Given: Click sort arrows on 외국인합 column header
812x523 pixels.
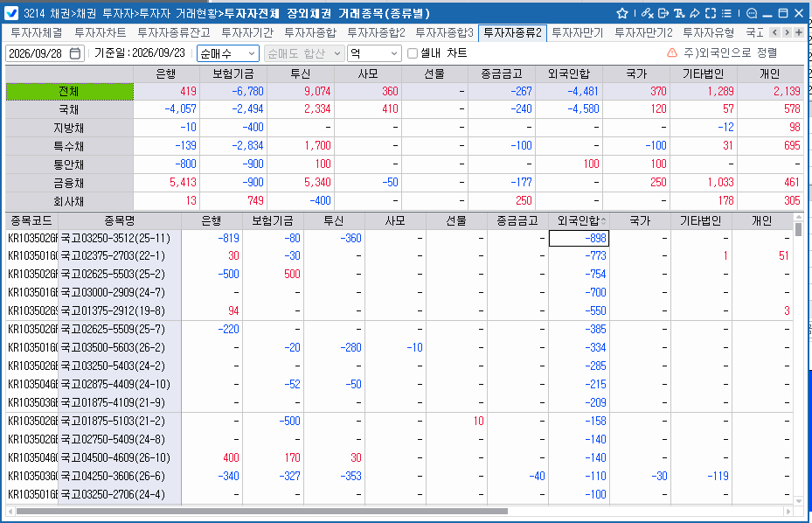Looking at the screenshot, I should pyautogui.click(x=604, y=221).
